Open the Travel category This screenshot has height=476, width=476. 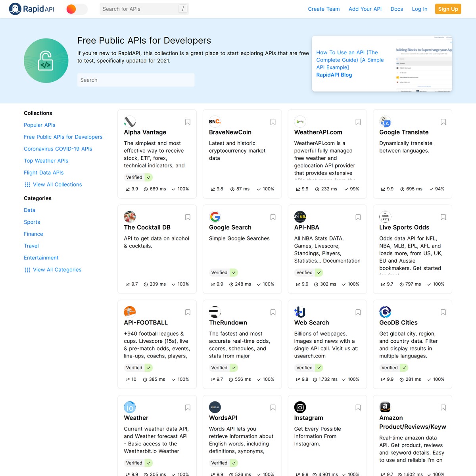tap(31, 246)
